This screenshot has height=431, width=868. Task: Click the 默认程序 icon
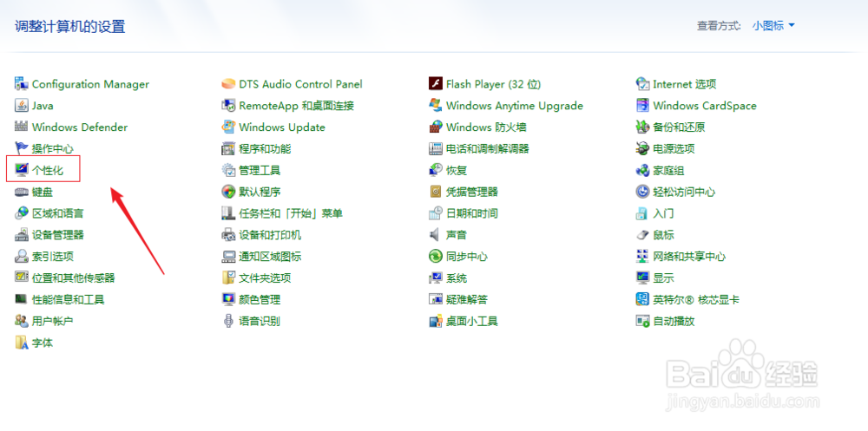tap(228, 192)
